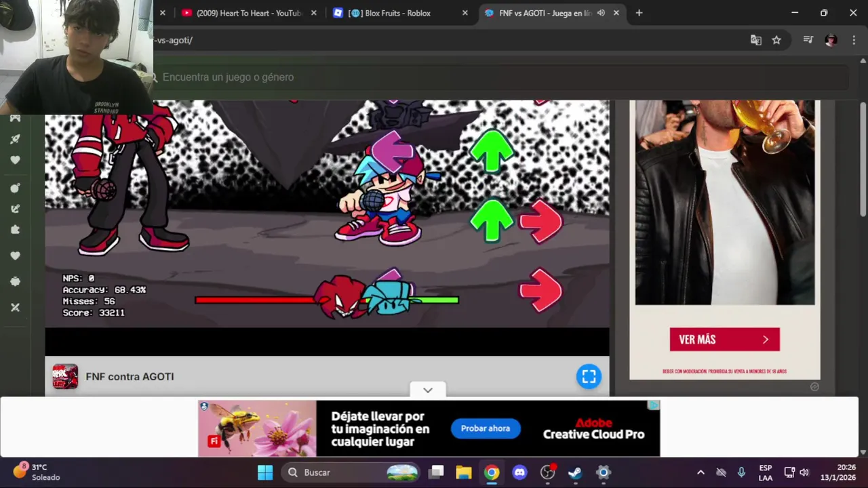Close the FNF vs AGOTI tab
The width and height of the screenshot is (868, 488).
(616, 13)
